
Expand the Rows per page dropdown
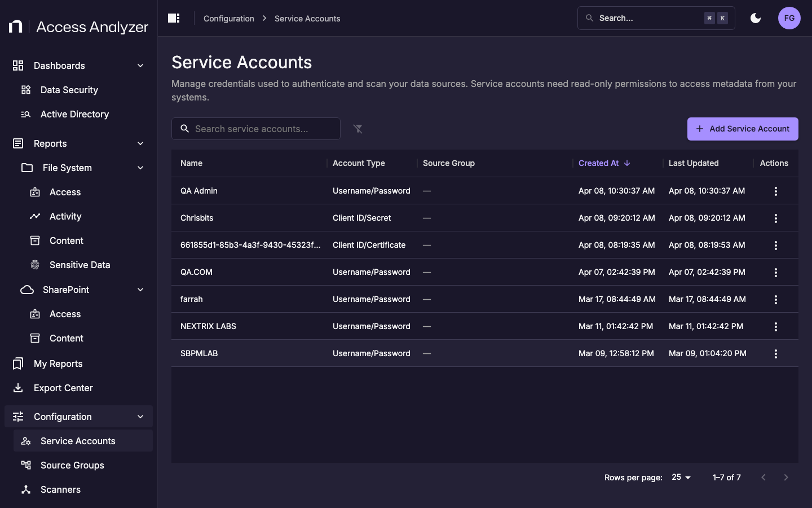click(681, 478)
